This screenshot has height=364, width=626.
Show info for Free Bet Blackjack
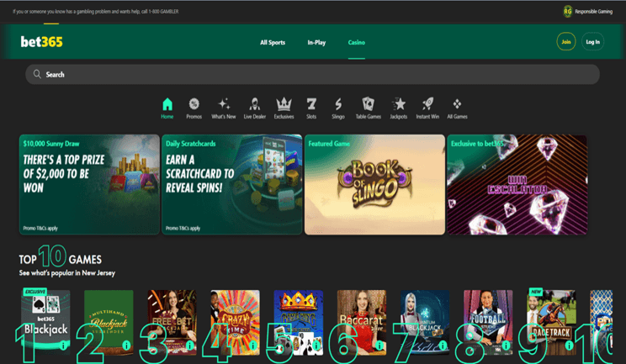[189, 346]
